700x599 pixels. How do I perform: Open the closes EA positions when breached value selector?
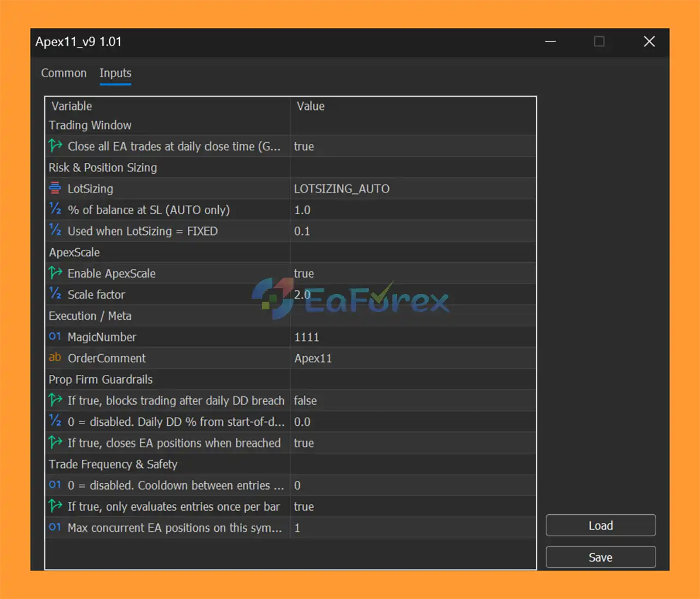304,443
